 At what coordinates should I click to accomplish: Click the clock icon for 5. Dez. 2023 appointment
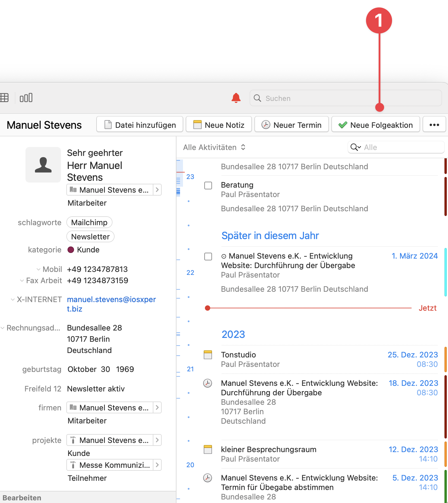coord(208,478)
